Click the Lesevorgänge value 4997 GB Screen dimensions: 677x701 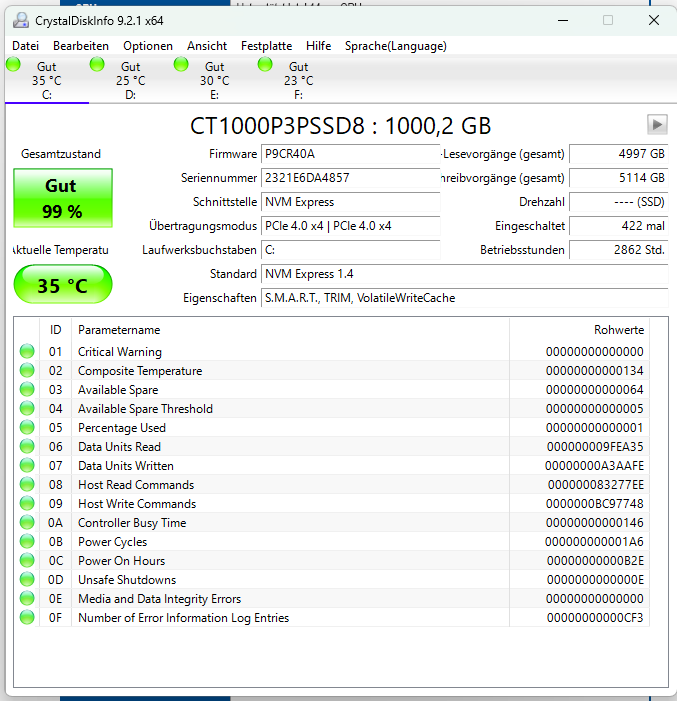tap(618, 154)
